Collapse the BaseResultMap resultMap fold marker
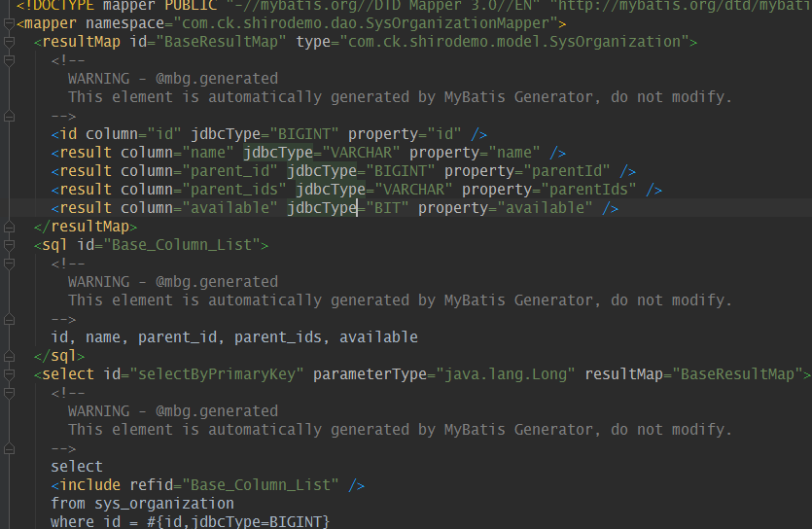812x529 pixels. [9, 41]
